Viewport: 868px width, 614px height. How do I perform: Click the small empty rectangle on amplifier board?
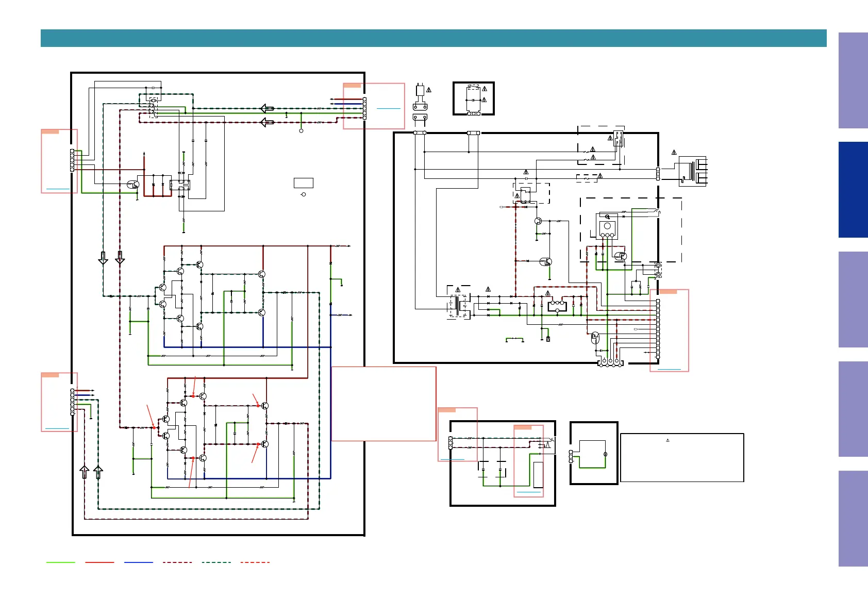pyautogui.click(x=304, y=182)
